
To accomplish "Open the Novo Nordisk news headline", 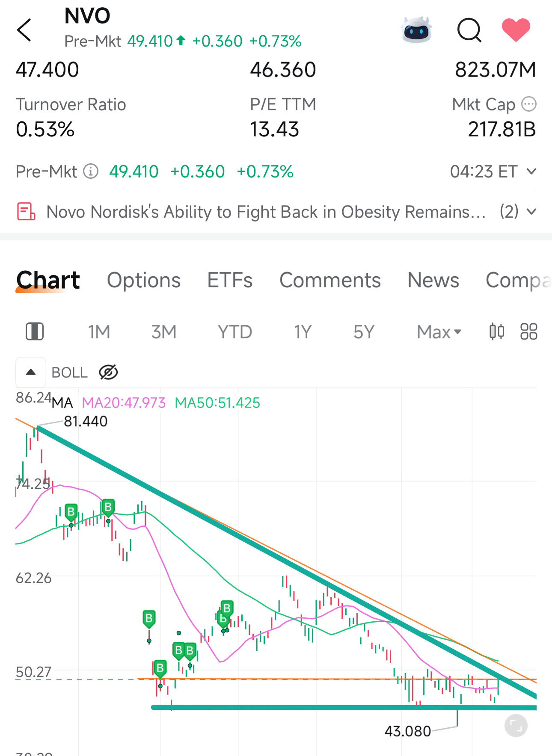I will [x=266, y=212].
